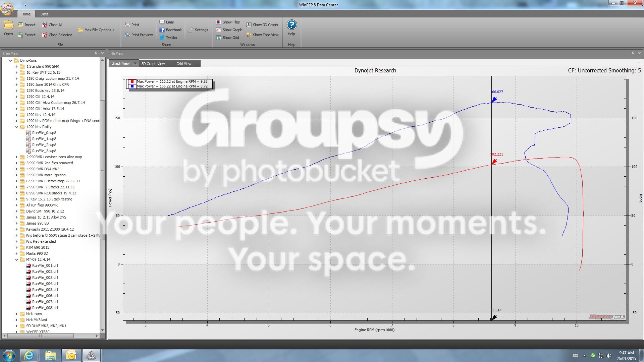Switch to the Grid View tab

pos(184,64)
